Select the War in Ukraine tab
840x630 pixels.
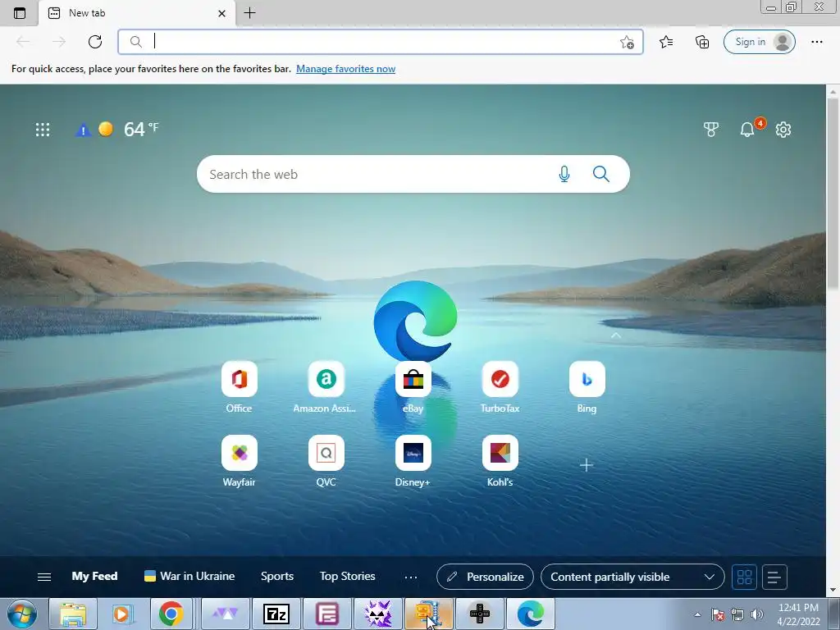[189, 577]
